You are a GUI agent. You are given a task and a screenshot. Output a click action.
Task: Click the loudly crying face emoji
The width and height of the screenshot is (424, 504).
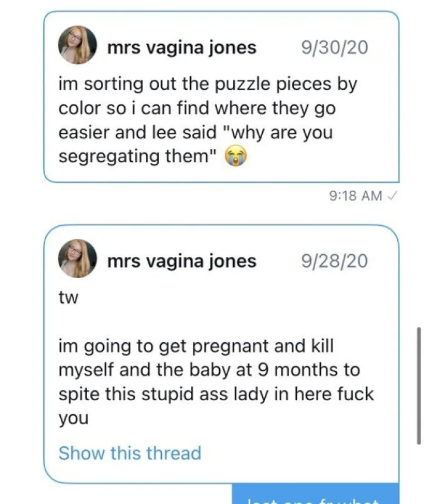pyautogui.click(x=235, y=157)
